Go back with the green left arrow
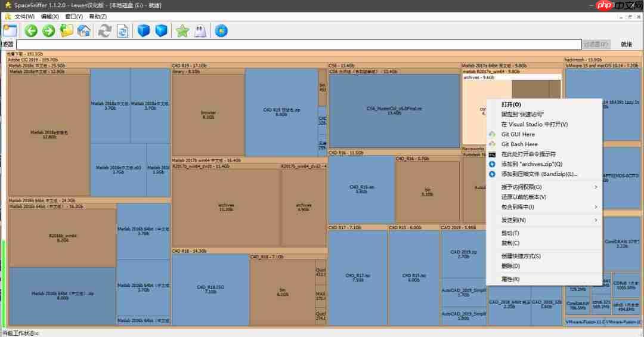 click(31, 31)
